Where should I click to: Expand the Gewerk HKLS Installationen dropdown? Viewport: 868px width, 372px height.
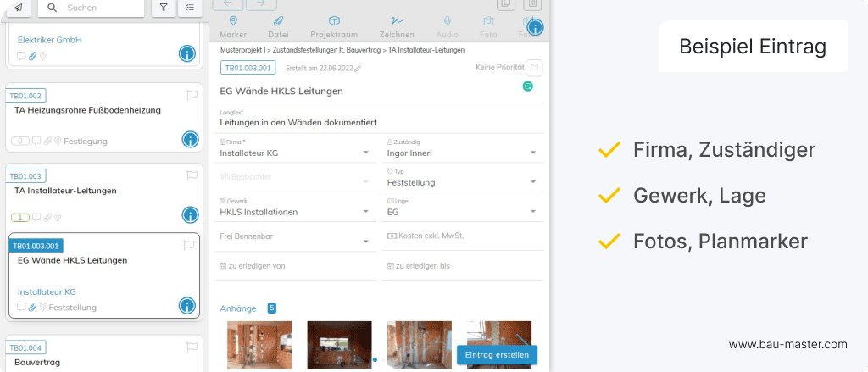(x=365, y=212)
